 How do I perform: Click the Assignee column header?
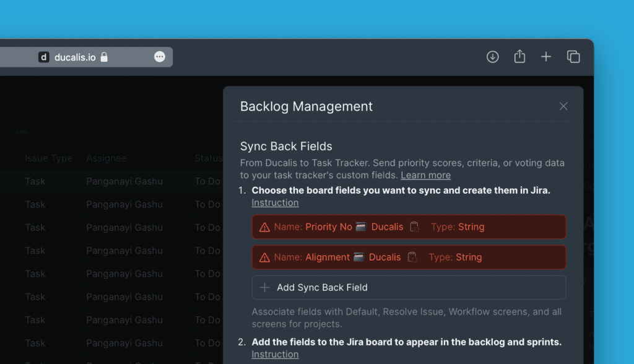pos(106,158)
